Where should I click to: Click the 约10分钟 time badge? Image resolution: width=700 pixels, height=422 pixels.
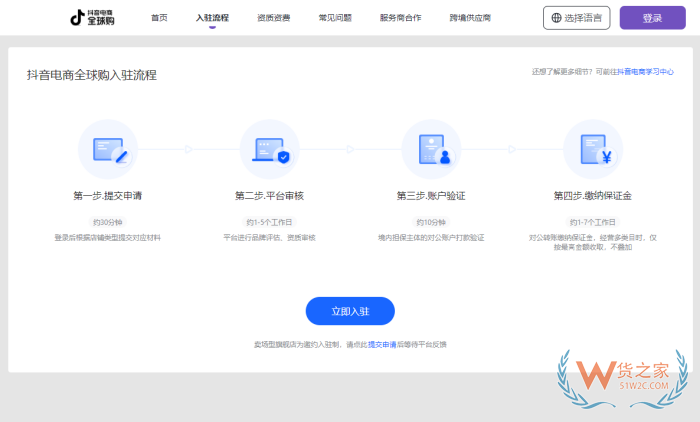click(x=431, y=222)
